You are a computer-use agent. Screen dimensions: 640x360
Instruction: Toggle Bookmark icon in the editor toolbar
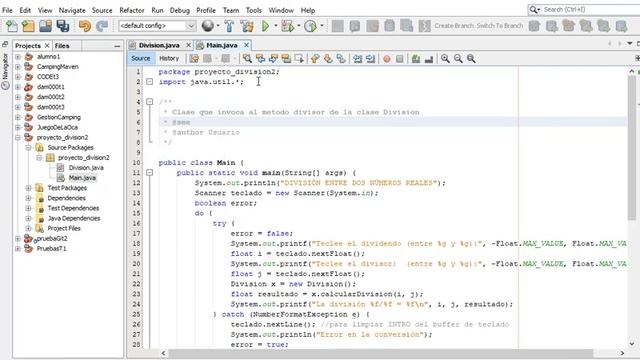[x=341, y=59]
